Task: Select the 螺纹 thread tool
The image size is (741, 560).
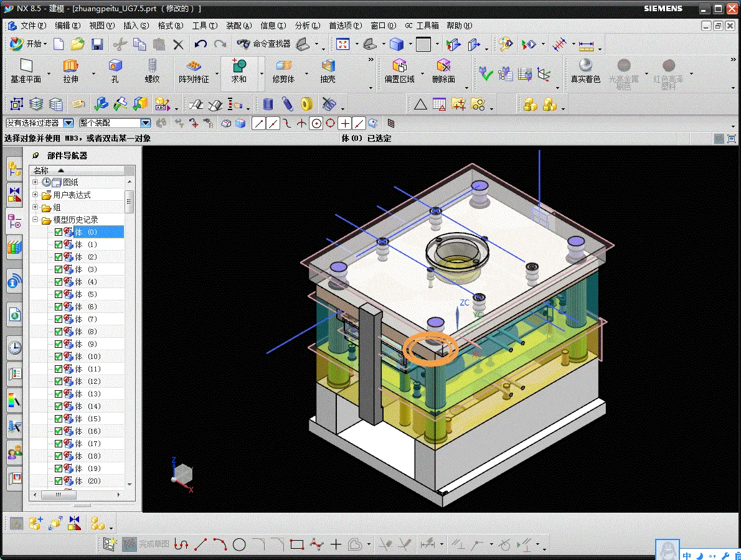Action: [x=152, y=72]
